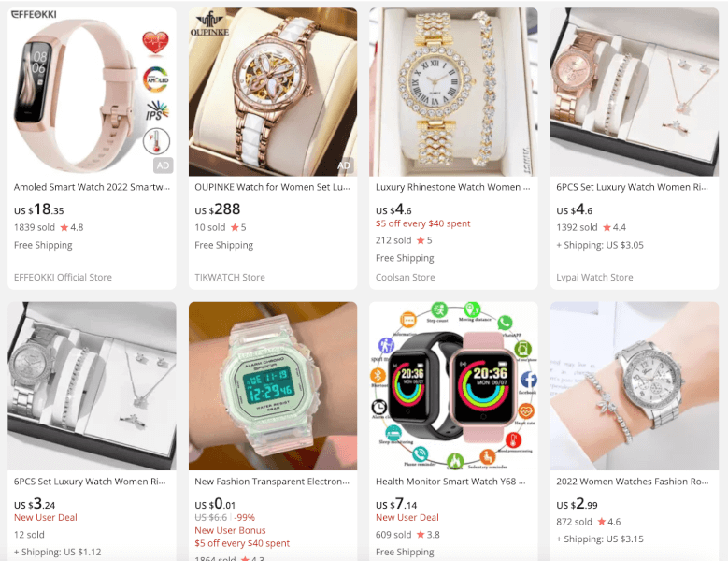Click the red heart rate icon on the smart watch image

(x=155, y=43)
